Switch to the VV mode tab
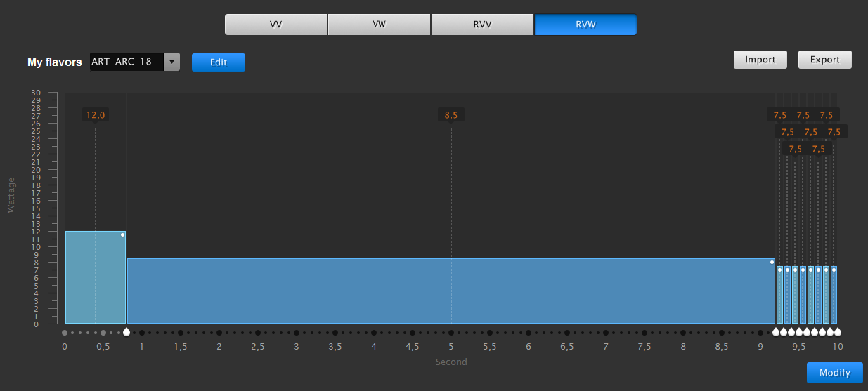 tap(276, 24)
